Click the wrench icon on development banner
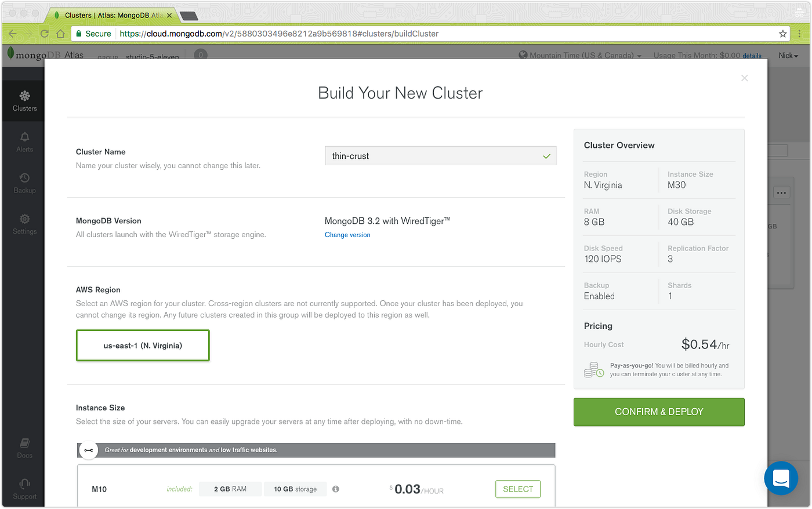 (88, 450)
